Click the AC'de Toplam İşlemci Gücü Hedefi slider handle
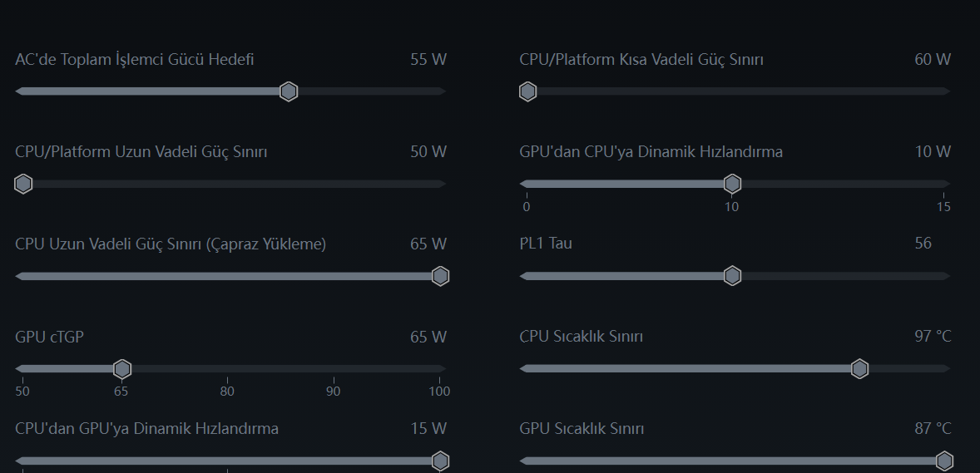Screen dimensions: 980x473 coord(289,91)
